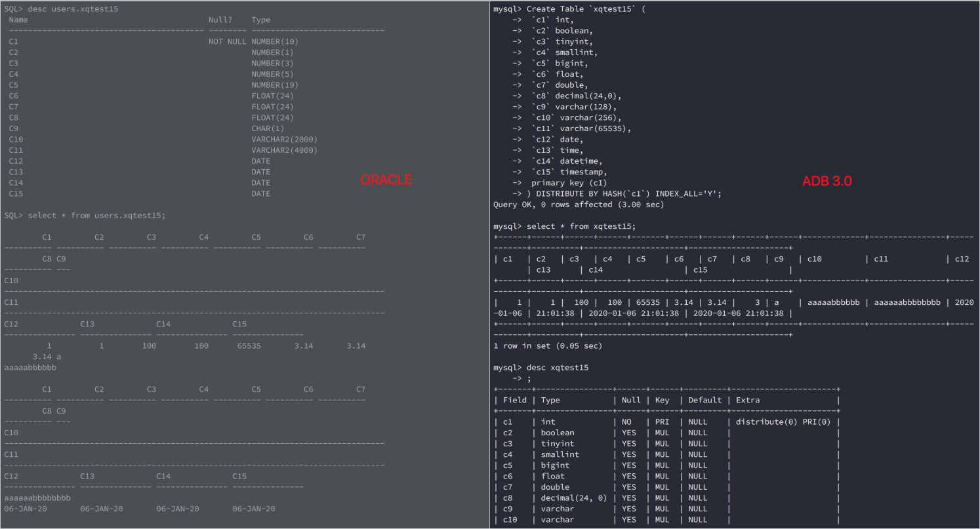Image resolution: width=980 pixels, height=529 pixels.
Task: Select the 'distribute(0) PRI(0)' extra value
Action: (783, 421)
